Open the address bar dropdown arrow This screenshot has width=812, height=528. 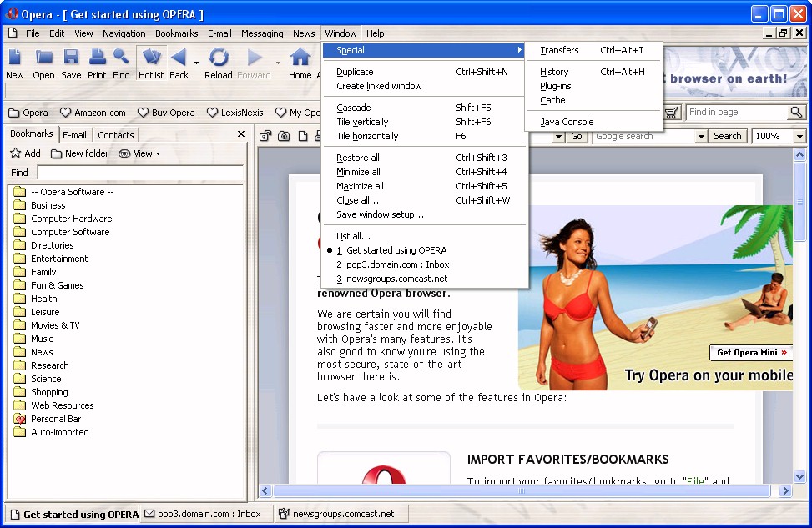[558, 136]
